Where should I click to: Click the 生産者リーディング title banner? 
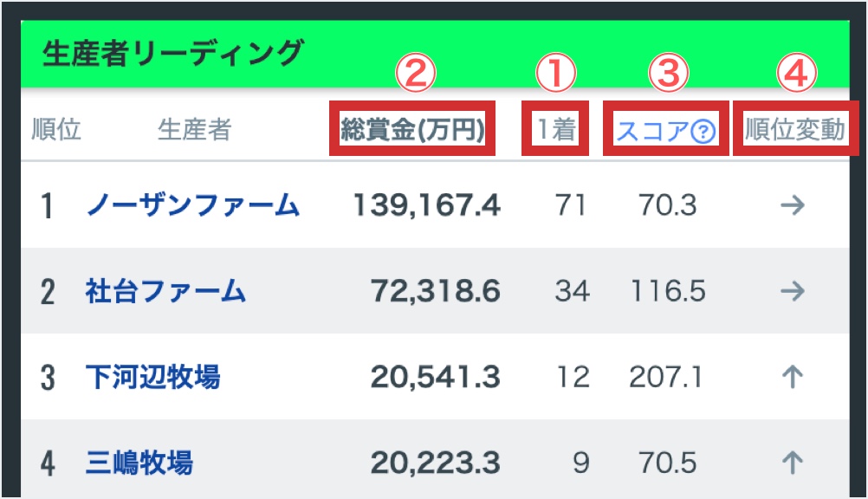click(173, 54)
